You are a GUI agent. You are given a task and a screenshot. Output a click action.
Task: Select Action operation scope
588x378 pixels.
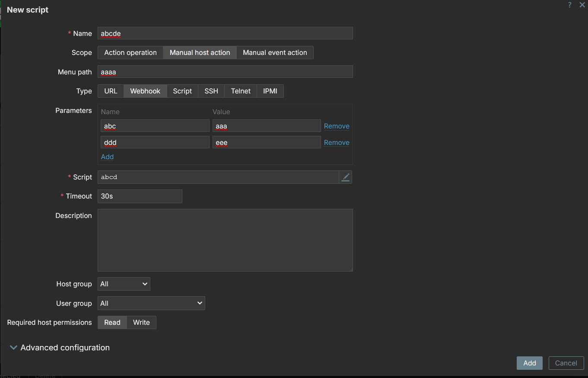[130, 53]
